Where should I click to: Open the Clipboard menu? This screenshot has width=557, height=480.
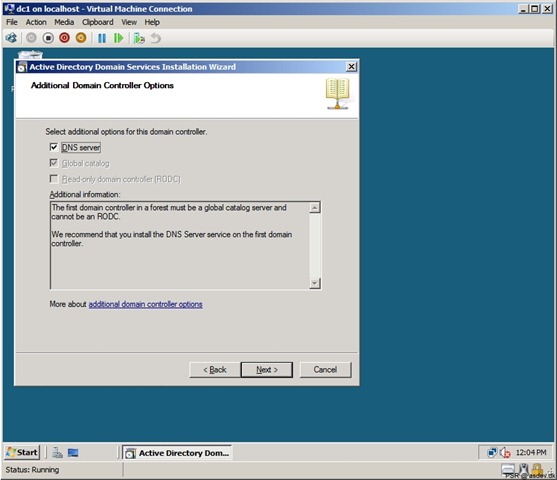[98, 22]
